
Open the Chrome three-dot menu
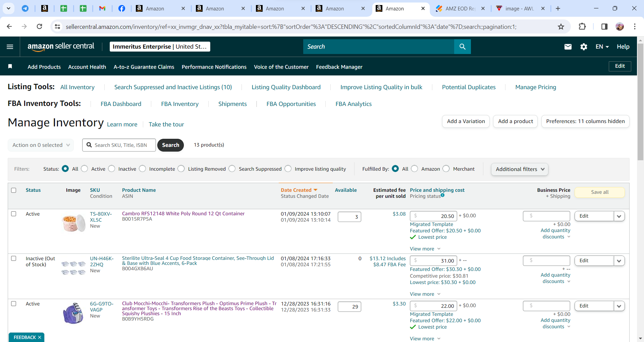click(x=635, y=26)
